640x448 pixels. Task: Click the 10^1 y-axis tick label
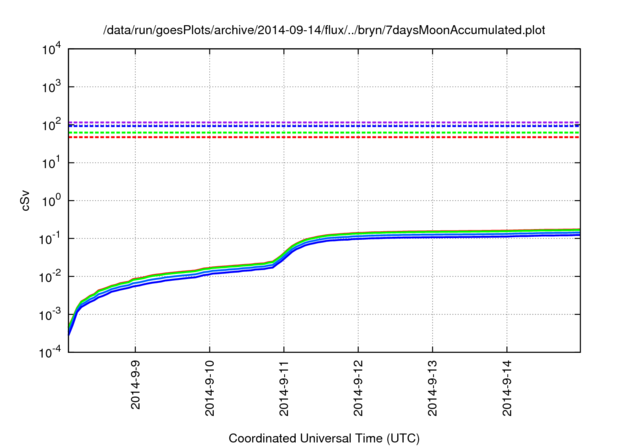tap(52, 163)
